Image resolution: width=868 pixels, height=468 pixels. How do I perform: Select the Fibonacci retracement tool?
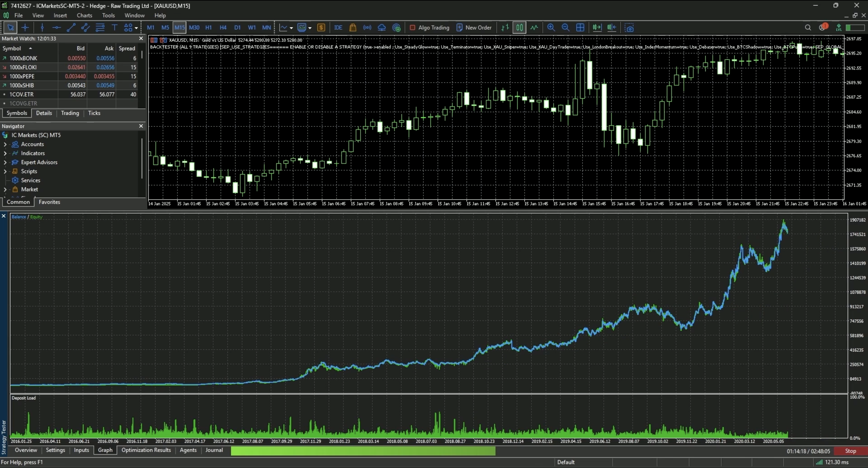[x=100, y=28]
